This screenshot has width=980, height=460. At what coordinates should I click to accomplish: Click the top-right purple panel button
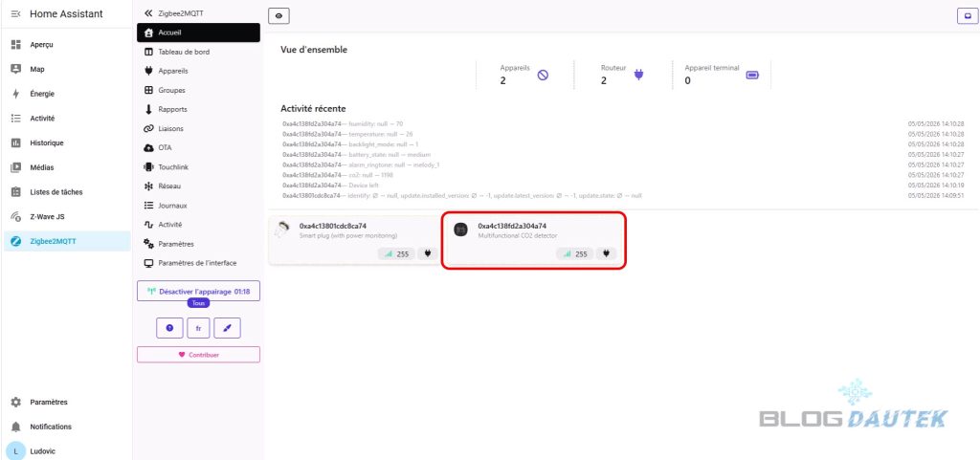[x=968, y=16]
